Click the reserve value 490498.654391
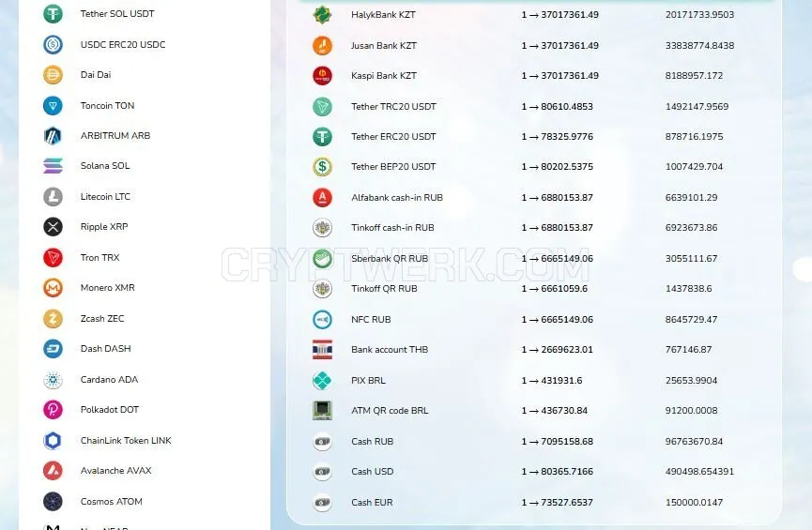 click(699, 472)
